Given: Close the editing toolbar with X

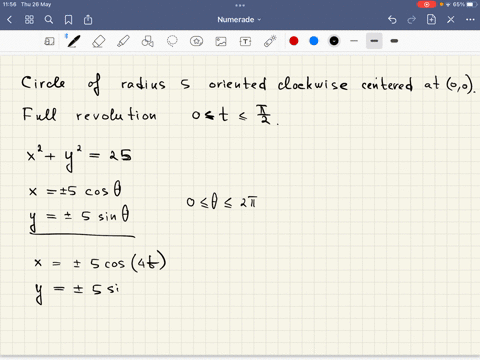Looking at the screenshot, I should pos(451,20).
